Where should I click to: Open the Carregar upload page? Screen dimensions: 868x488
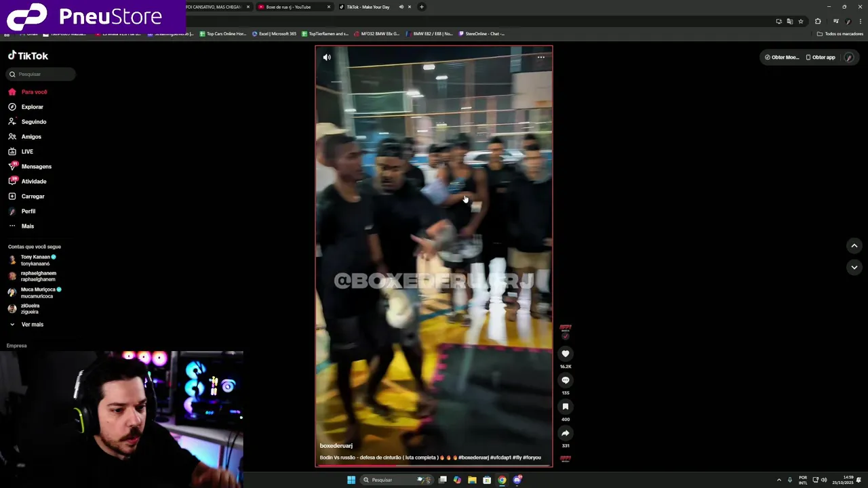pos(26,197)
